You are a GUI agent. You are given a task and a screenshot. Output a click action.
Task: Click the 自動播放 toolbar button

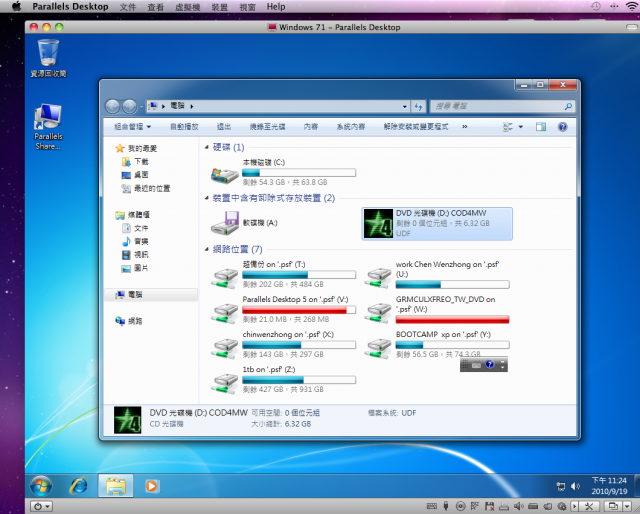coord(184,127)
